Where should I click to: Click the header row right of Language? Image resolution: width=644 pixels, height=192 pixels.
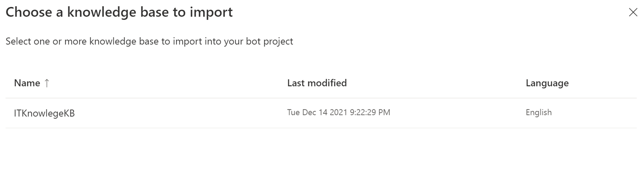click(605, 83)
